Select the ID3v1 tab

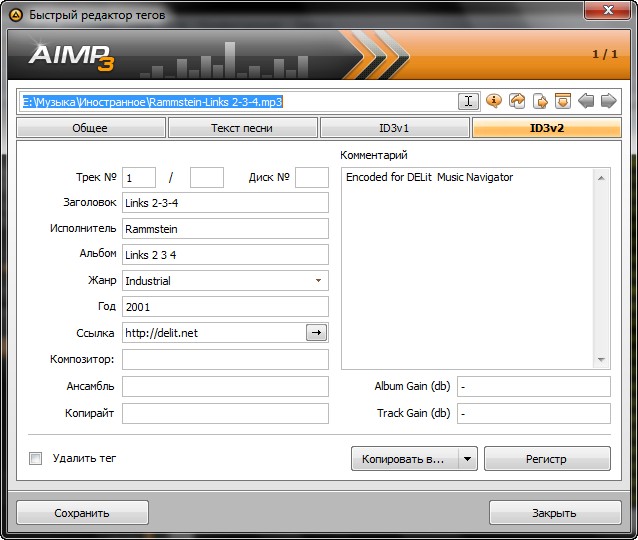point(394,128)
